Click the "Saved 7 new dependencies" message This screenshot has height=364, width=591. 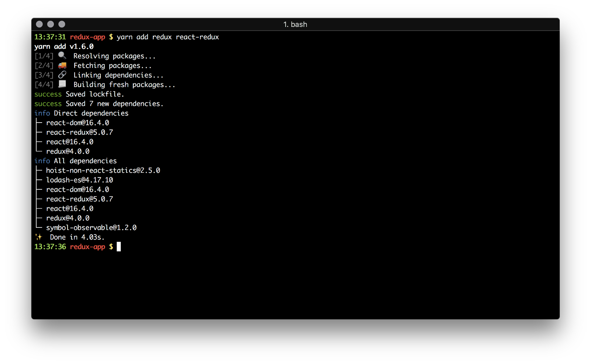pos(114,104)
